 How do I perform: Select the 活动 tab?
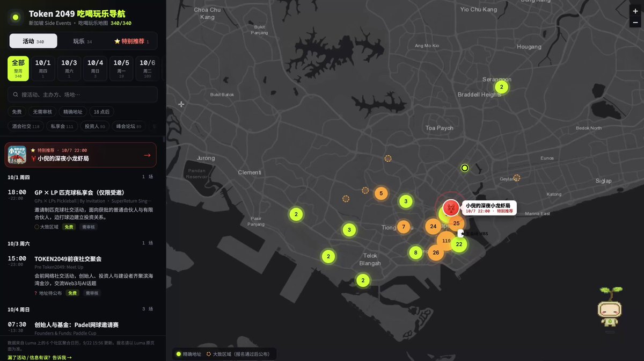pos(33,41)
